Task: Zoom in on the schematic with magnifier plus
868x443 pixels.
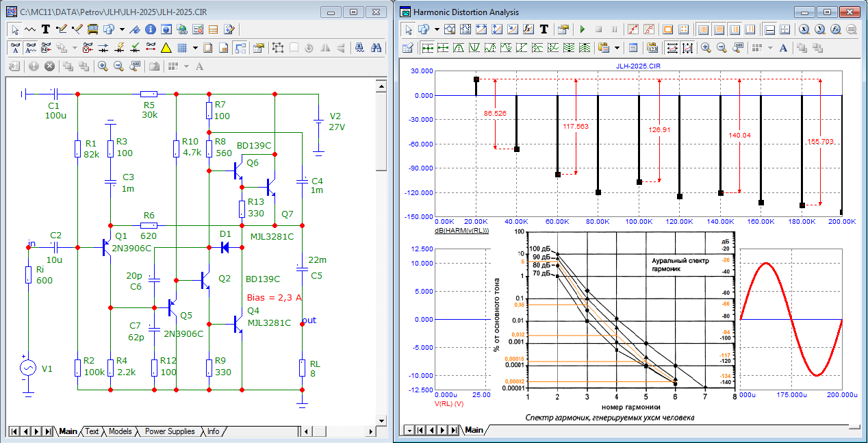Action: pos(103,66)
